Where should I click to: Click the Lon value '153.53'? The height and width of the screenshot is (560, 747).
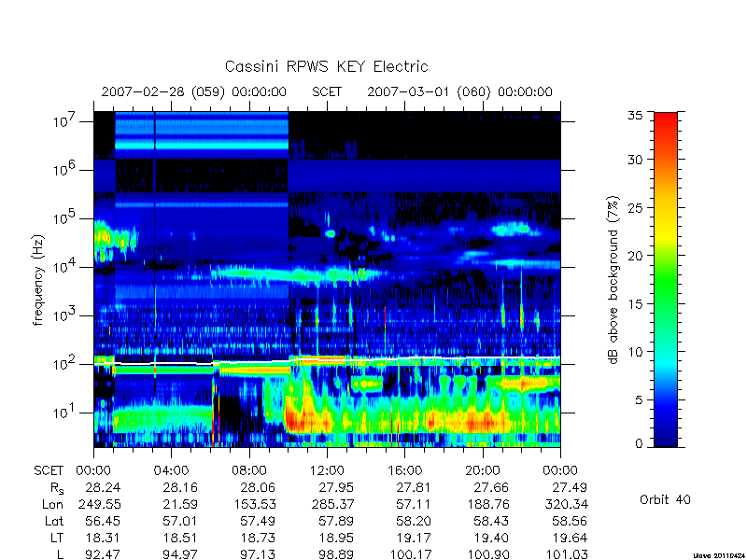(255, 504)
